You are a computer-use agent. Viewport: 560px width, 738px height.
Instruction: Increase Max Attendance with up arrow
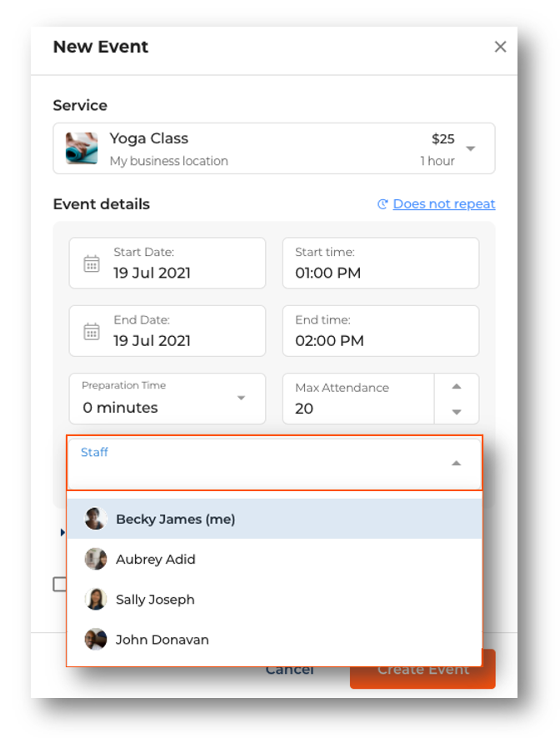coord(457,386)
